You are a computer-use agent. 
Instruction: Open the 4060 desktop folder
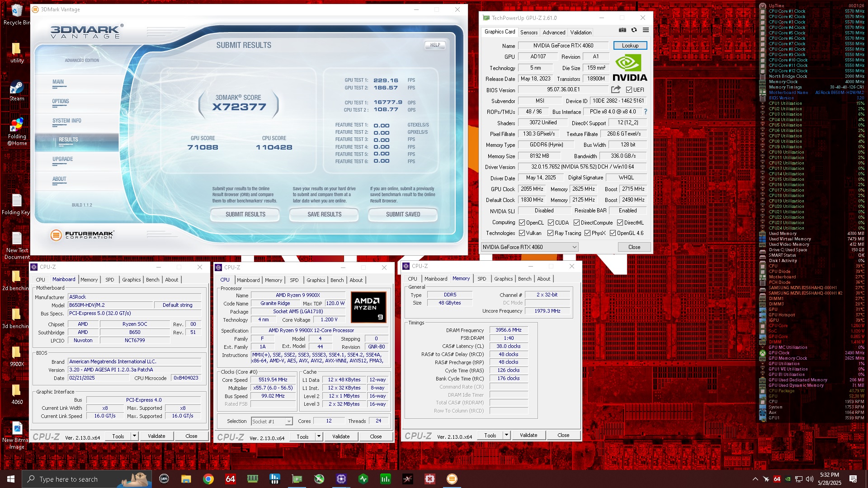coord(17,394)
